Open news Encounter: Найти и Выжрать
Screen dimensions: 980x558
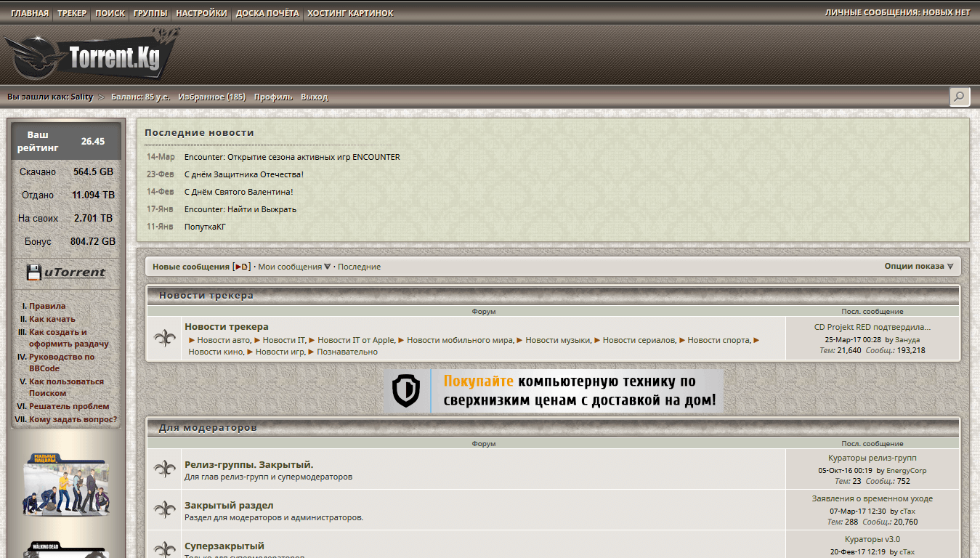[240, 209]
